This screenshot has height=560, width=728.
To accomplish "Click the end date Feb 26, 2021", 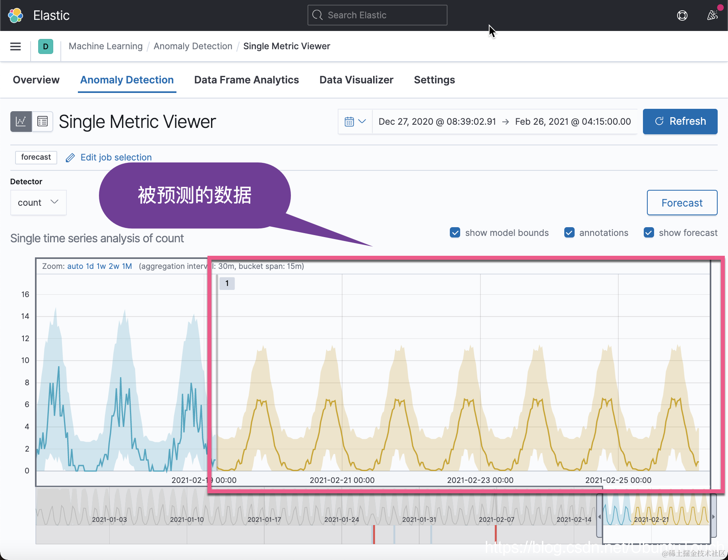I will [x=573, y=122].
